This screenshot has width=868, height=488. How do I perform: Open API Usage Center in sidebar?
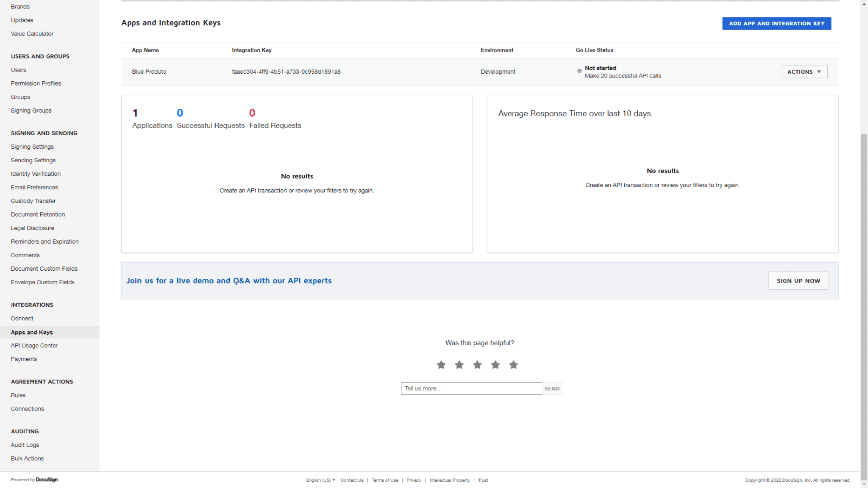34,346
